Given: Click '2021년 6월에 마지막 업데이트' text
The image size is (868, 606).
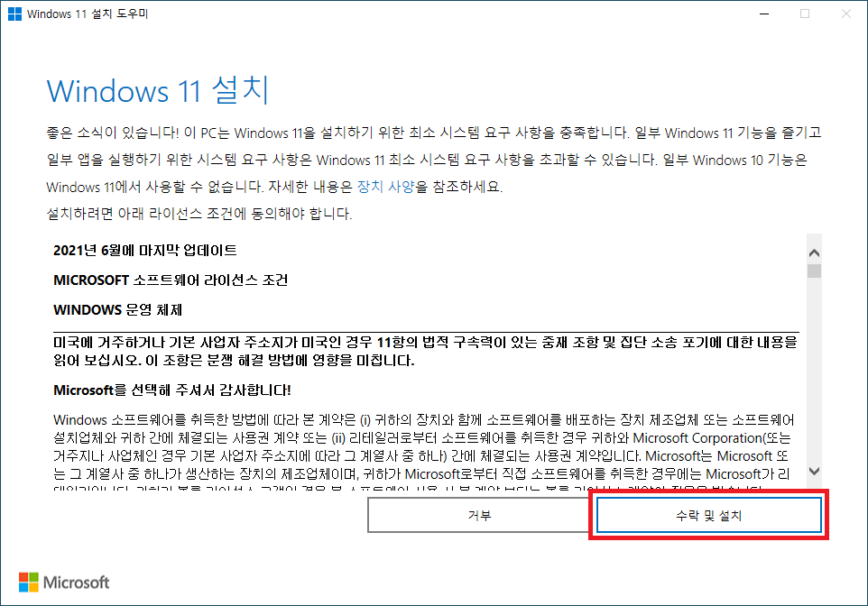Looking at the screenshot, I should click(145, 251).
